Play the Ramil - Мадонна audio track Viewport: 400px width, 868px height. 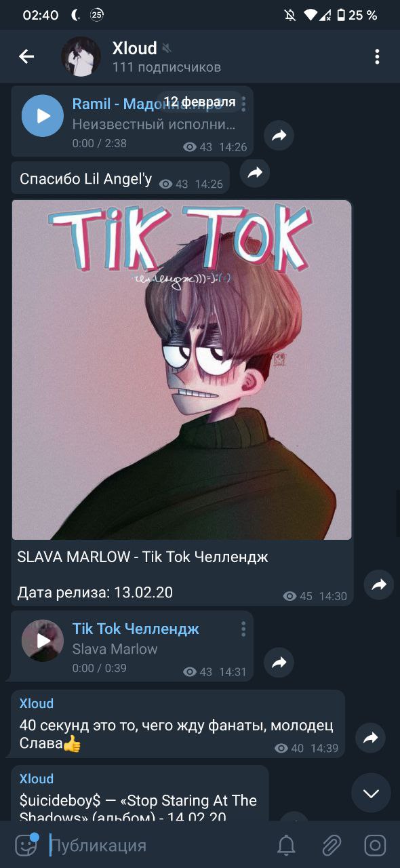(43, 116)
